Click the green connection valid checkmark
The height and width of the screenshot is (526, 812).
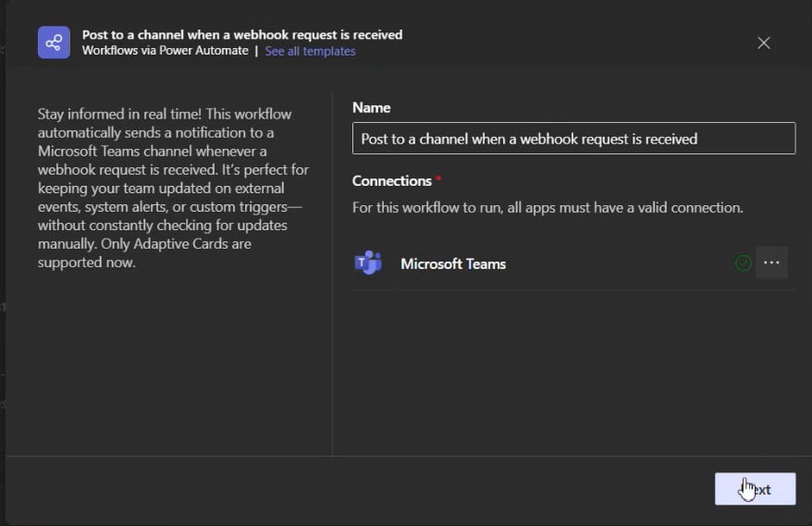(x=744, y=263)
